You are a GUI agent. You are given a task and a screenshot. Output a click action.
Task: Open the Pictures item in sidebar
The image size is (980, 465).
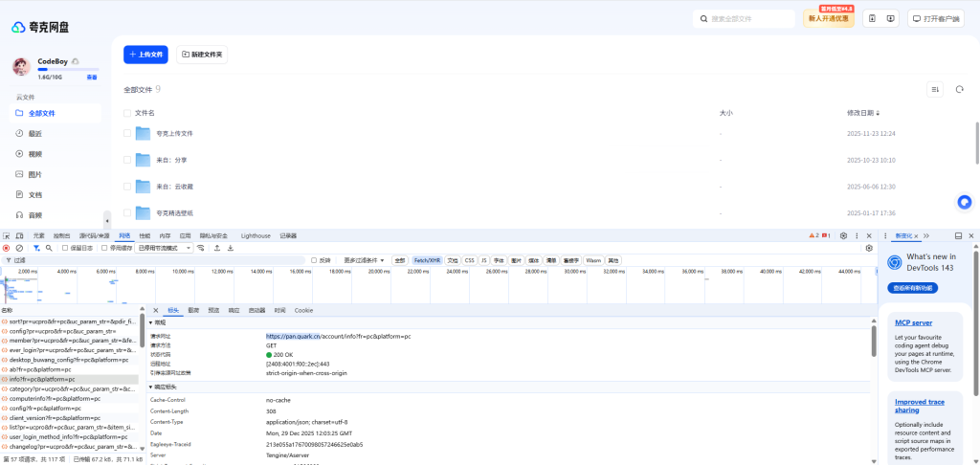[56, 174]
